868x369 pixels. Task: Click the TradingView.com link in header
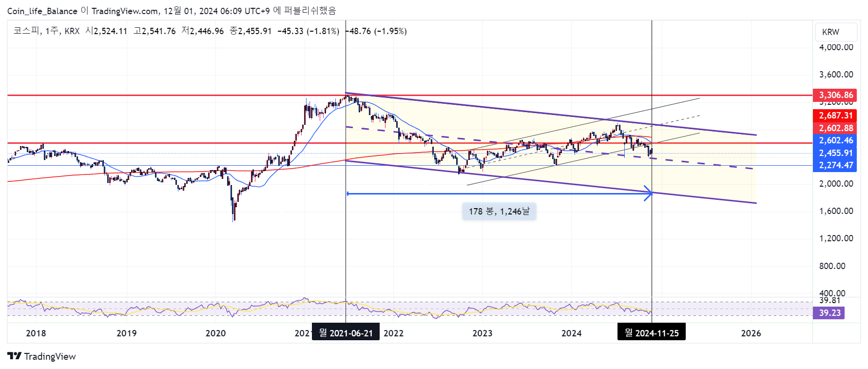pos(125,11)
